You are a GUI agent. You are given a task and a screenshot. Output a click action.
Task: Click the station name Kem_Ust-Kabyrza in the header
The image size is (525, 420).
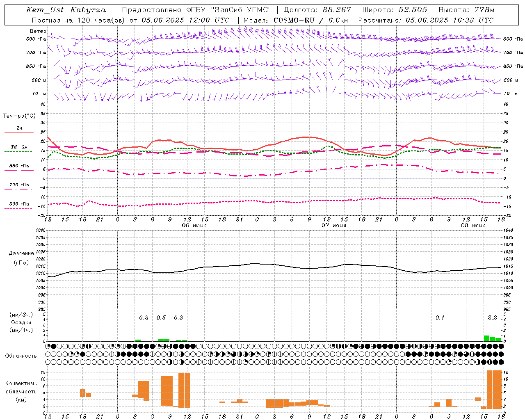click(x=66, y=10)
